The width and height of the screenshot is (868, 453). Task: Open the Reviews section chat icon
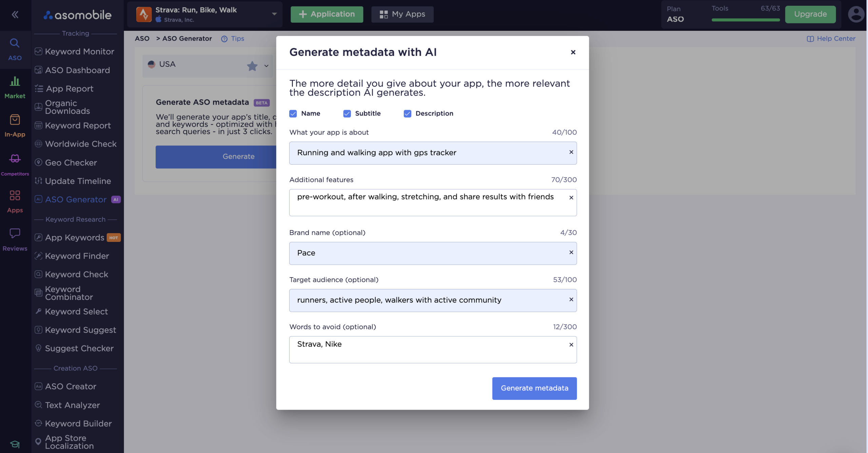click(15, 233)
